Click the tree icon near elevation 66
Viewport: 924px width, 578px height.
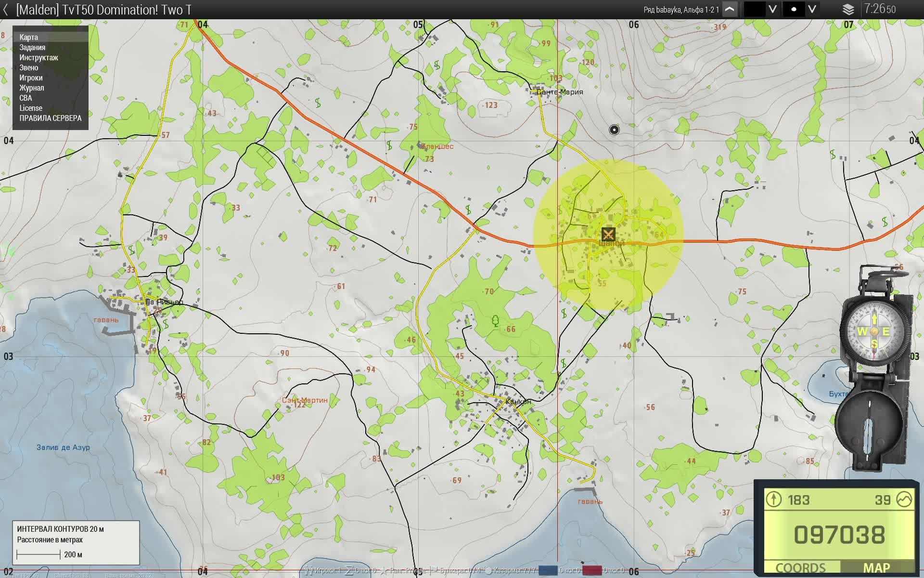(x=496, y=321)
